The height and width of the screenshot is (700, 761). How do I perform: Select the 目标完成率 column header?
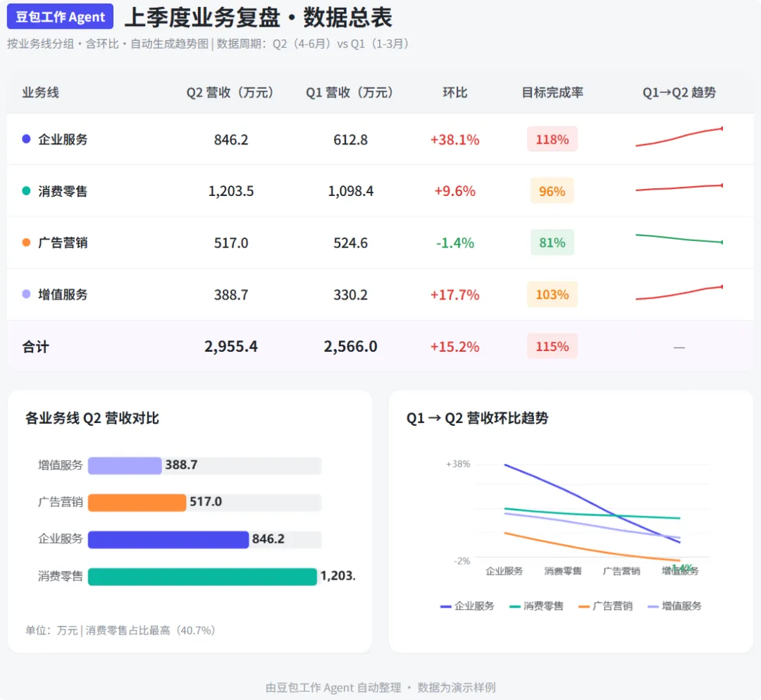pos(552,92)
